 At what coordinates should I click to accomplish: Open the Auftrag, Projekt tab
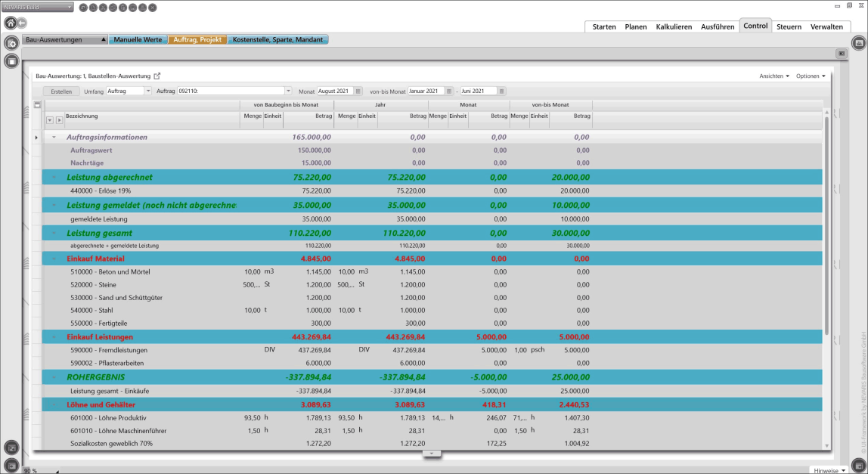click(197, 40)
